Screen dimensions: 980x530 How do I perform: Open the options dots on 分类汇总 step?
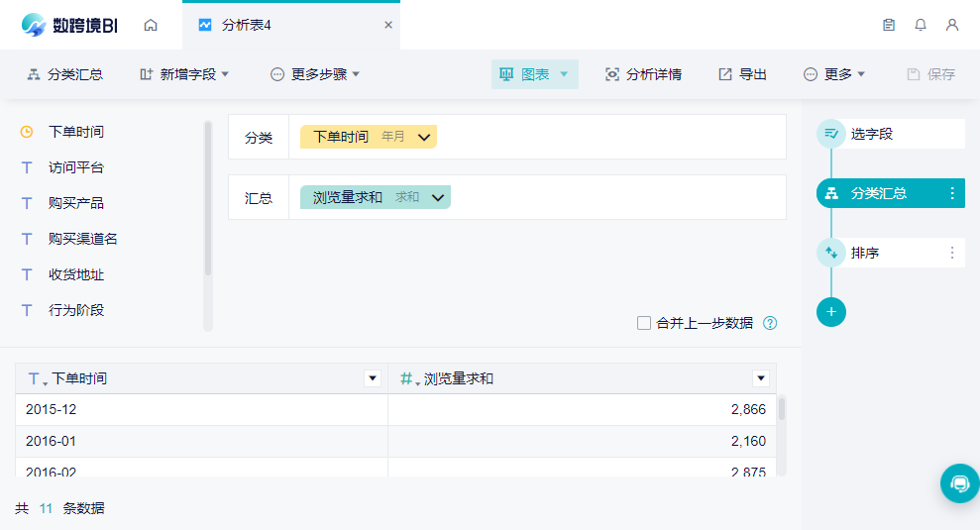tap(952, 193)
